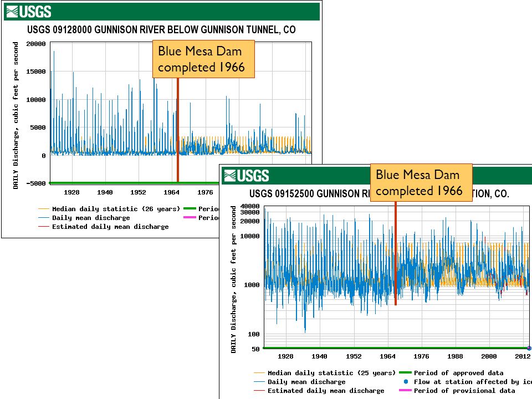The height and width of the screenshot is (399, 532).
Task: Click 'Daily mean discharge' legend in lower chart
Action: click(300, 382)
